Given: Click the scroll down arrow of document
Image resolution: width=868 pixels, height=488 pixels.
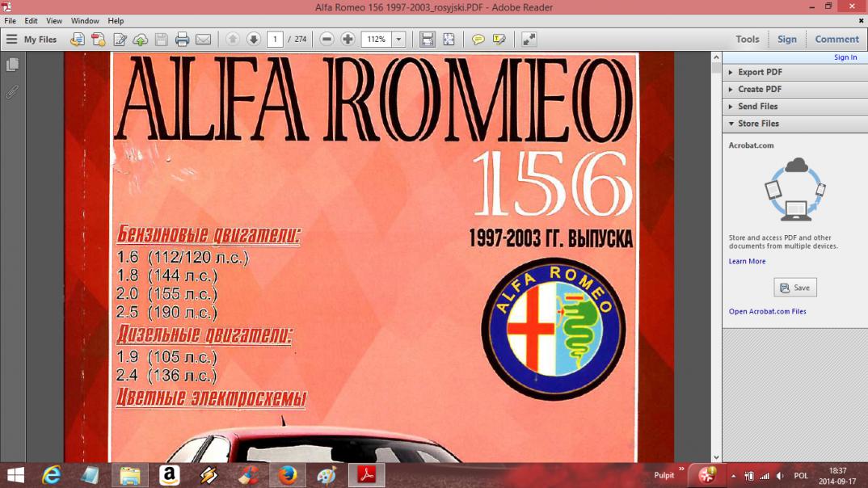Looking at the screenshot, I should click(x=716, y=457).
